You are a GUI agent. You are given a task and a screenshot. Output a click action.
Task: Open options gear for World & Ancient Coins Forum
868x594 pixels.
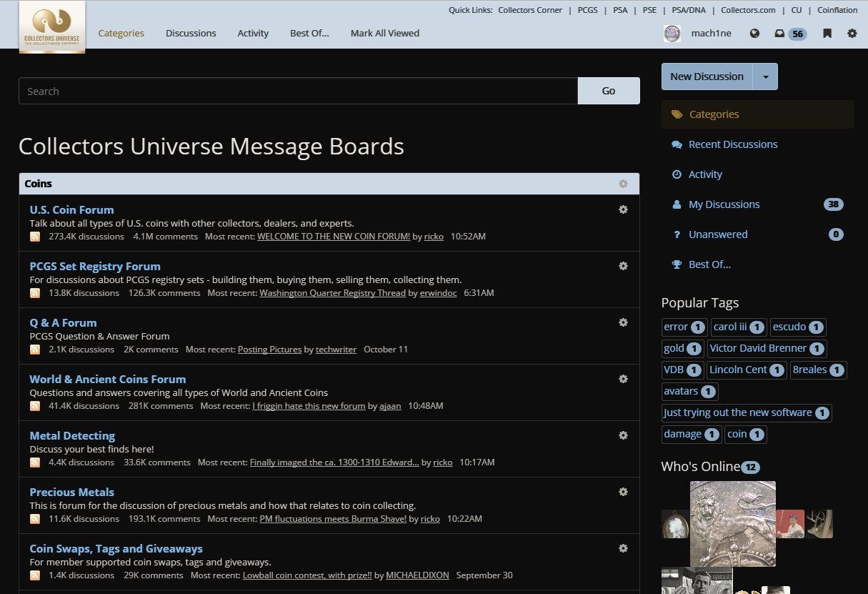pos(623,379)
